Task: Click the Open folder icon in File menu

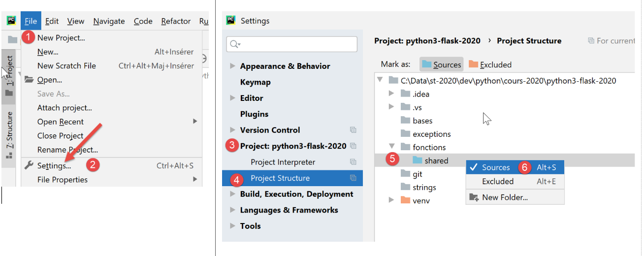Action: coord(29,80)
